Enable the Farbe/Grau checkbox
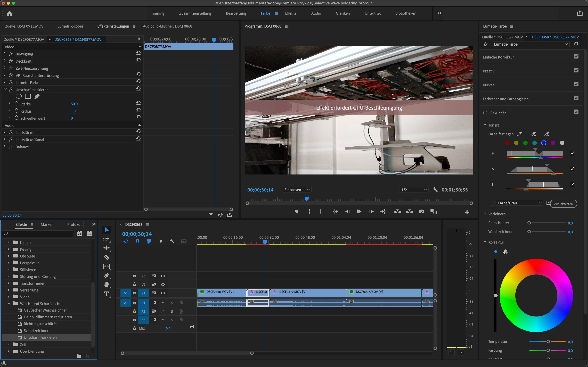588x367 pixels. pyautogui.click(x=492, y=203)
